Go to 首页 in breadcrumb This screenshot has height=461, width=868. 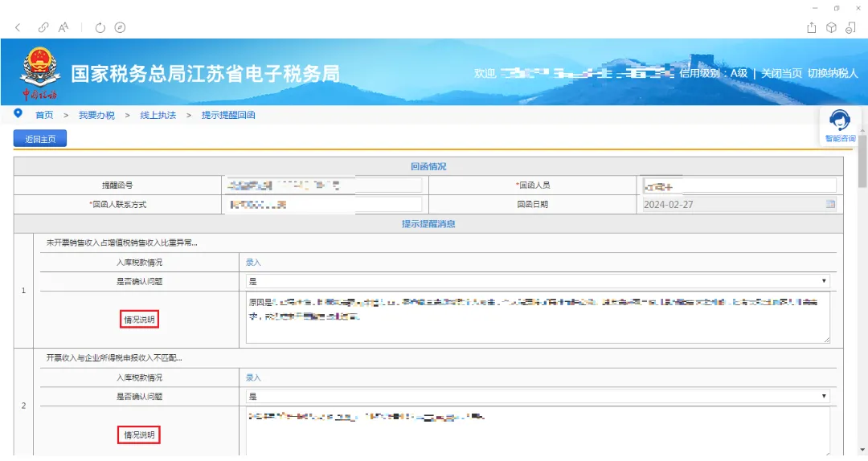[44, 115]
